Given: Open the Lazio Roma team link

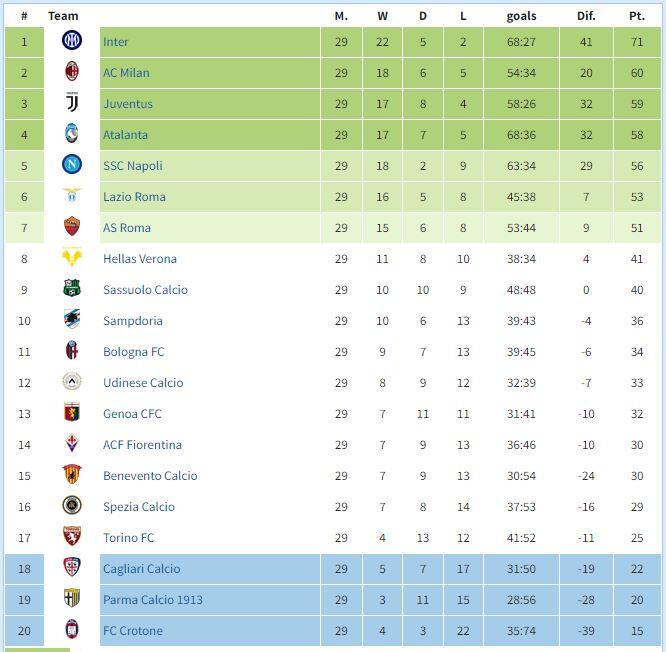Looking at the screenshot, I should pos(134,197).
